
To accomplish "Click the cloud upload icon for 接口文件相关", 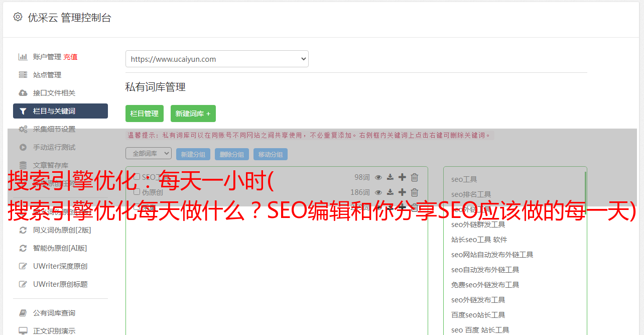I will click(x=23, y=93).
